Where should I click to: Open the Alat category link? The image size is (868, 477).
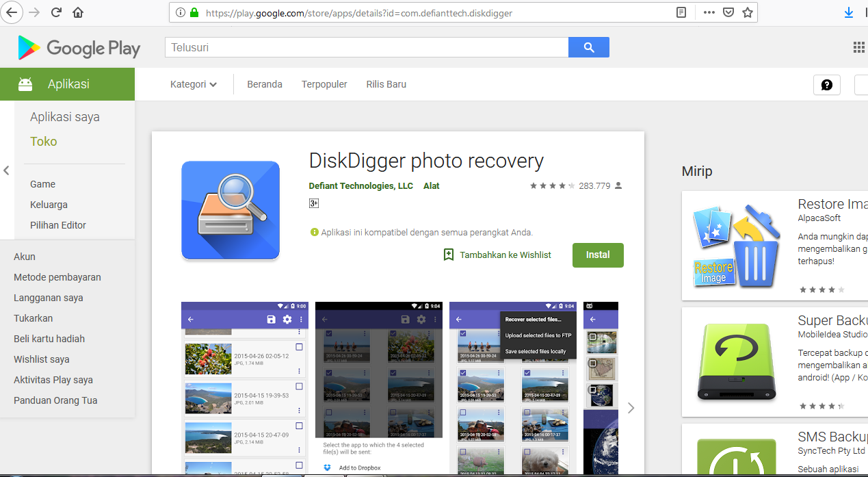pos(432,185)
